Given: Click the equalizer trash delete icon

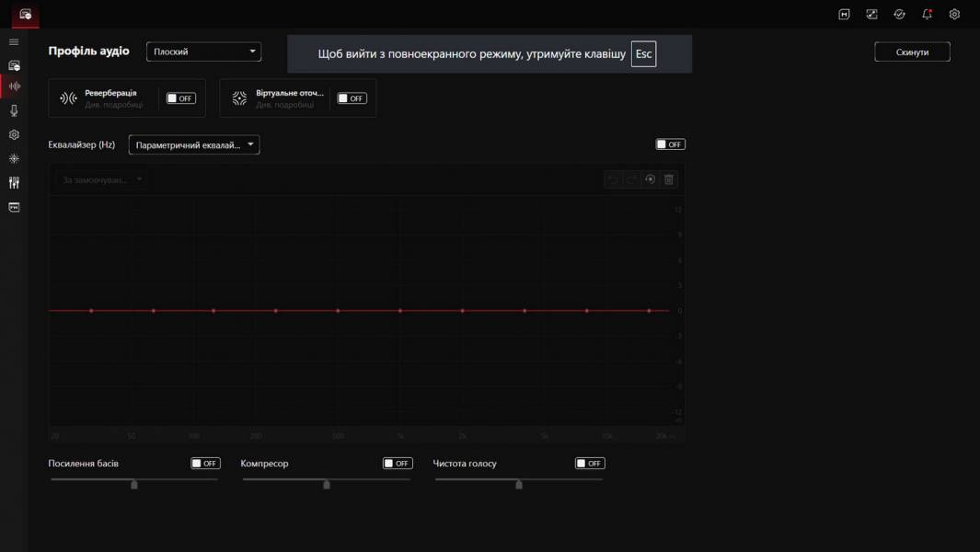Looking at the screenshot, I should click(669, 179).
